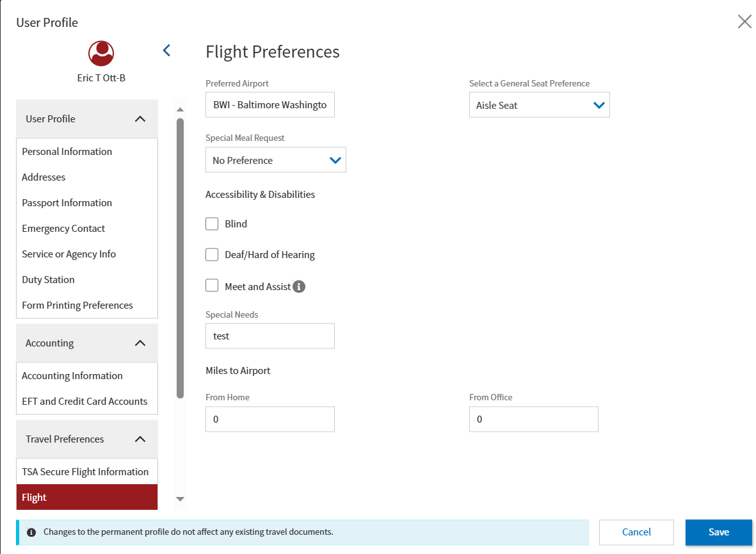This screenshot has height=554, width=756.
Task: Check the Deaf/Hard of Hearing option
Action: click(212, 254)
